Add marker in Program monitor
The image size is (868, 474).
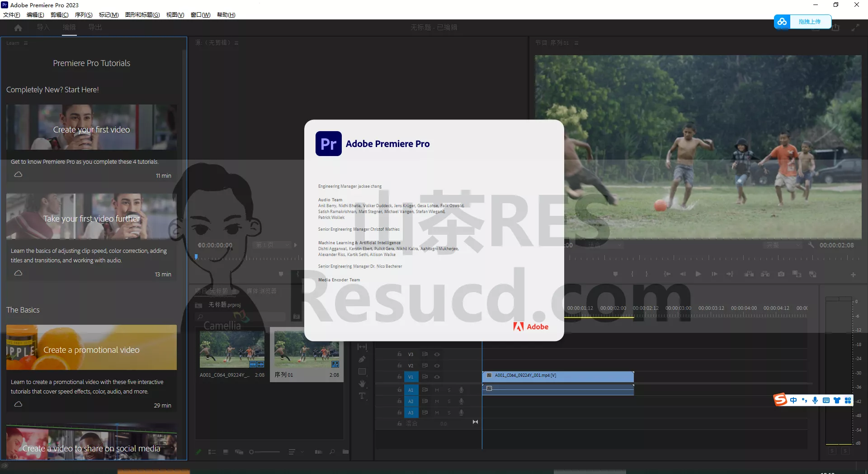click(615, 274)
